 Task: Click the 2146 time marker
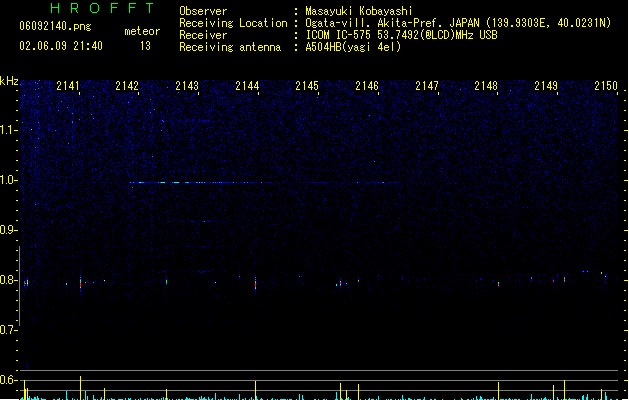point(367,86)
